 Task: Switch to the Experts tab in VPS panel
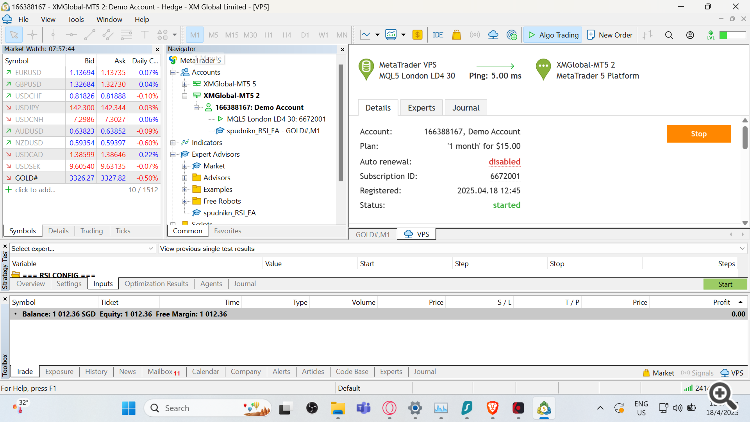pyautogui.click(x=421, y=108)
